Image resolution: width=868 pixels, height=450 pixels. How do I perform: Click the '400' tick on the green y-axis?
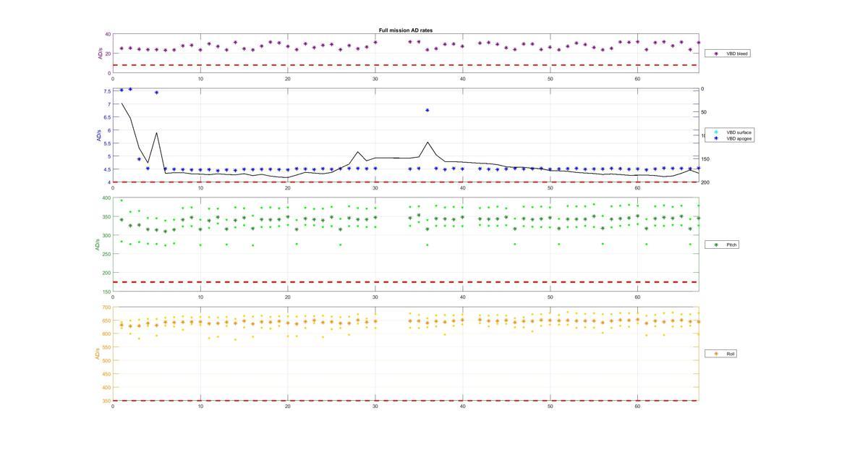(x=106, y=198)
